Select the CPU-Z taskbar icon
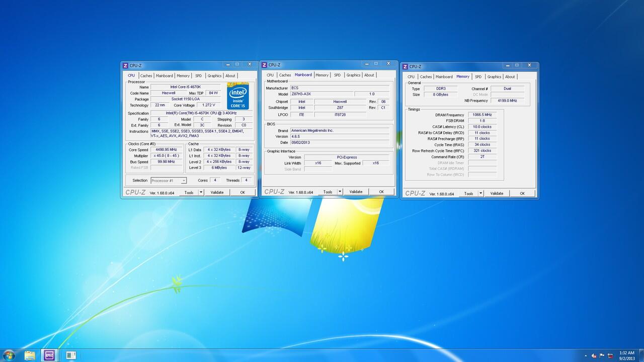This screenshot has width=644, height=362. pos(49,355)
